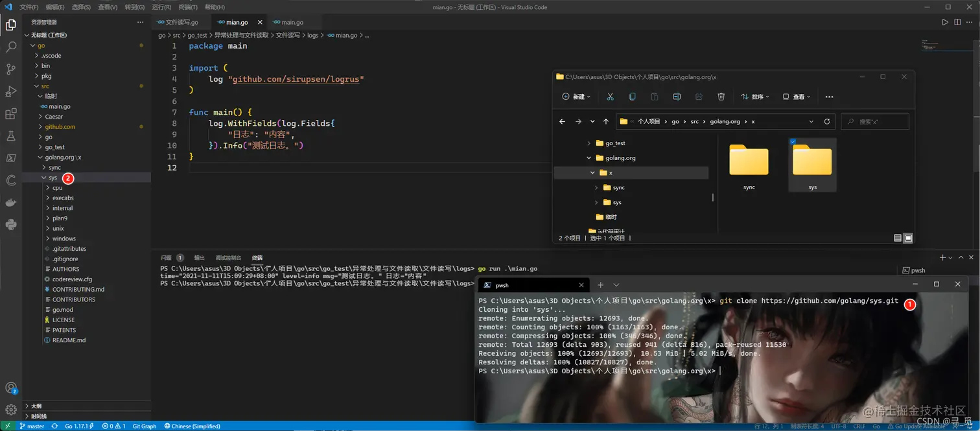This screenshot has height=431, width=980.
Task: Open the Explorer view in the activity bar
Action: pos(11,25)
